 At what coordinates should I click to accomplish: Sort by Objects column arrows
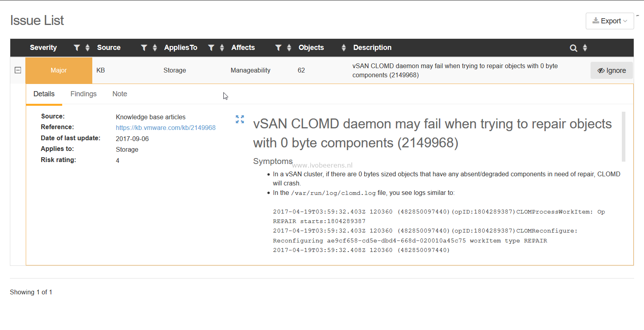point(344,48)
